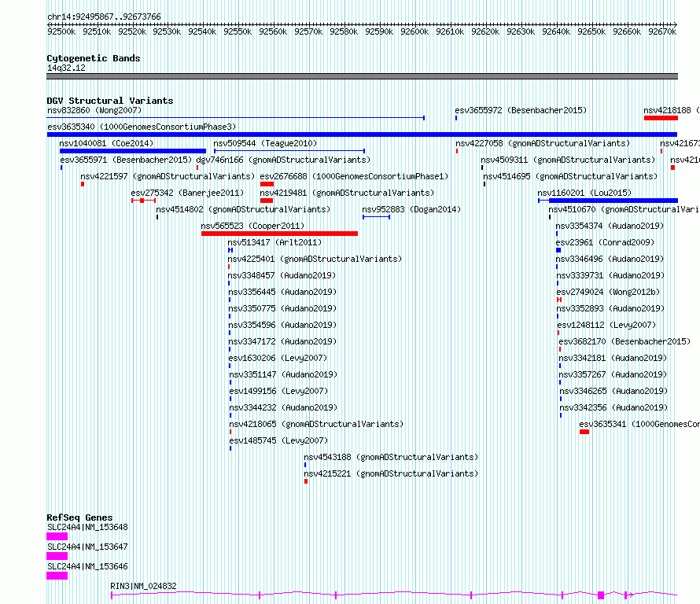Click the Cytogenetic Bands track title

pos(94,58)
